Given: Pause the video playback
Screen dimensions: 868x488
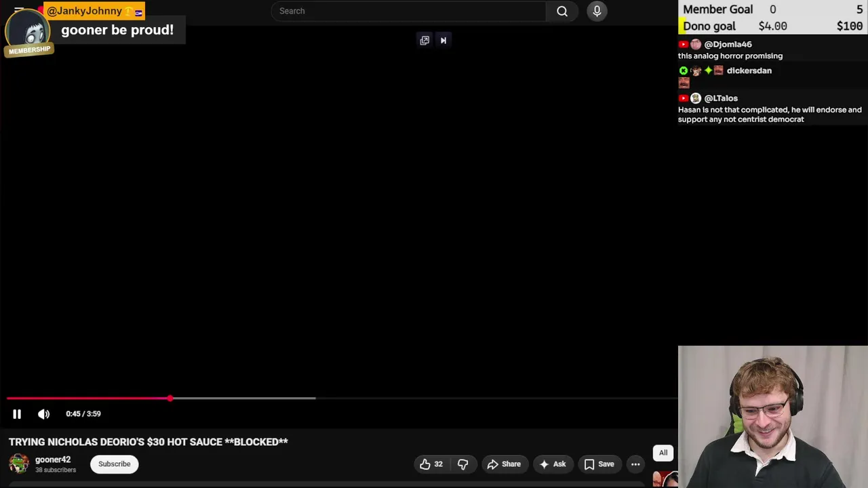Looking at the screenshot, I should pyautogui.click(x=17, y=414).
